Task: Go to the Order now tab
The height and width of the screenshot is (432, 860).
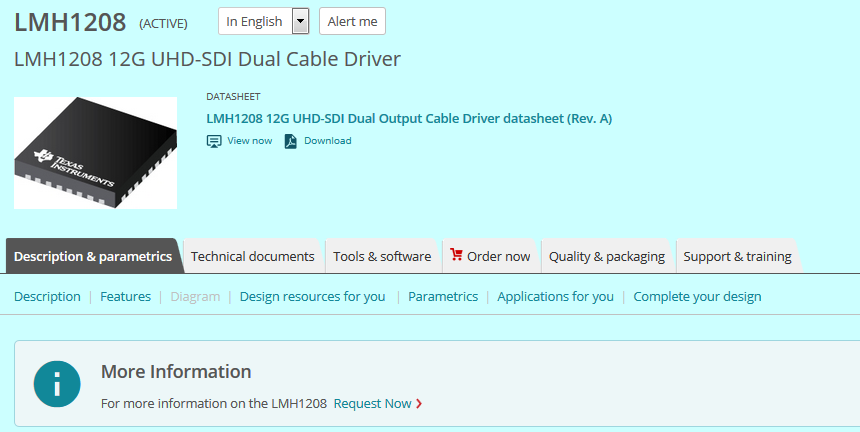Action: 490,256
